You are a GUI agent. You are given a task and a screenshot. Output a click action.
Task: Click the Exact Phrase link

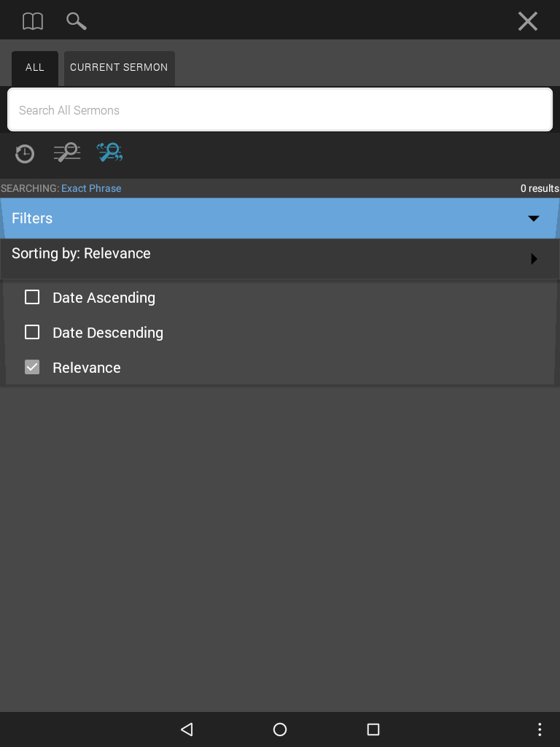(91, 188)
